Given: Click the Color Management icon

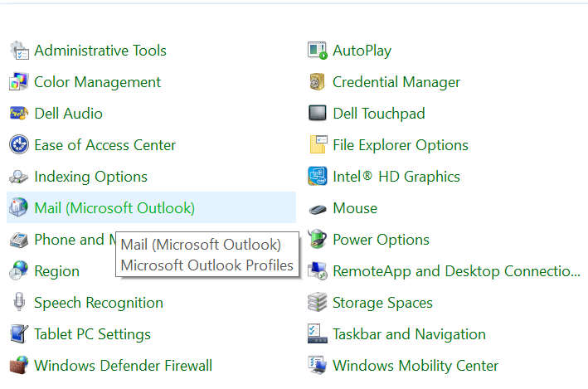Looking at the screenshot, I should [19, 82].
